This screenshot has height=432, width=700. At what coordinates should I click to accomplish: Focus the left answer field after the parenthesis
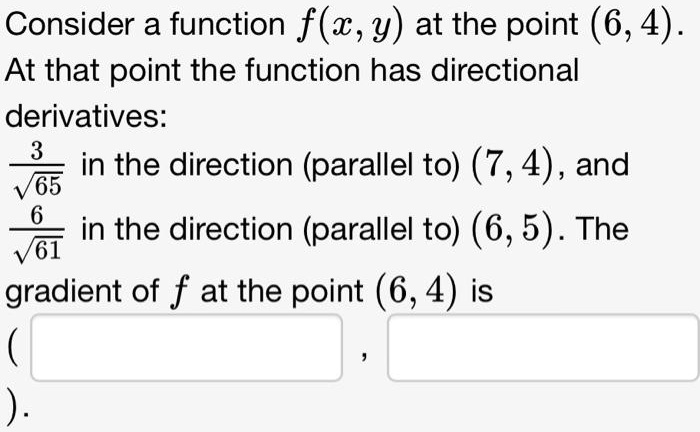pos(187,348)
